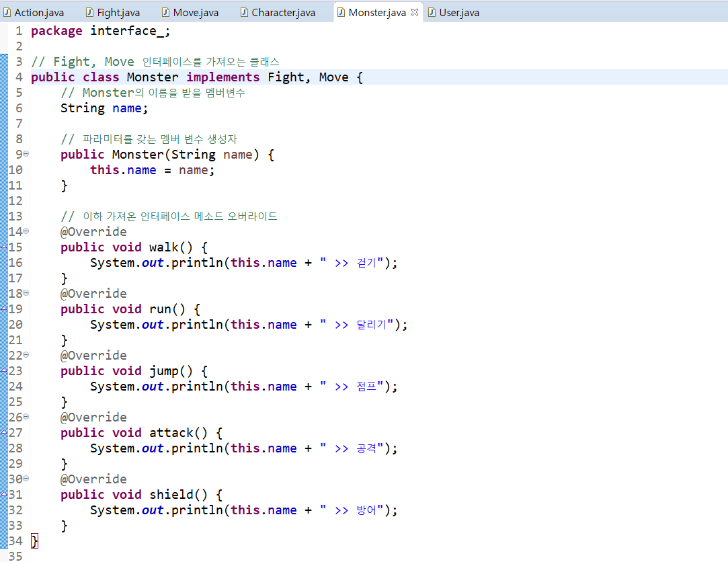The height and width of the screenshot is (562, 728).
Task: Click the Character.java file icon
Action: (244, 13)
